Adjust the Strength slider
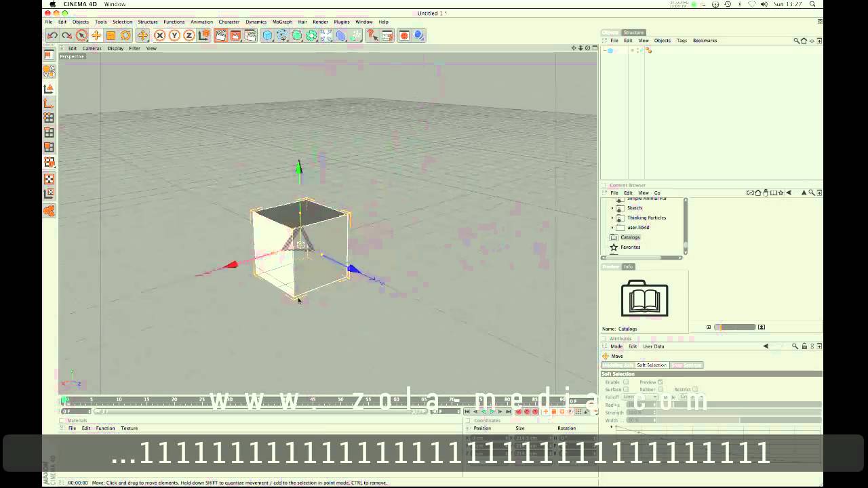Image resolution: width=868 pixels, height=488 pixels. (x=738, y=413)
